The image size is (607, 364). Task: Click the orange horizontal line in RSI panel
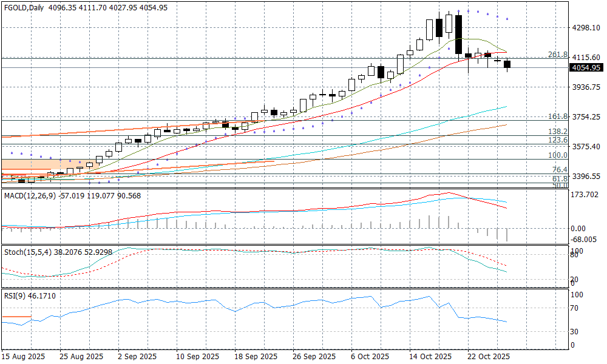click(16, 317)
